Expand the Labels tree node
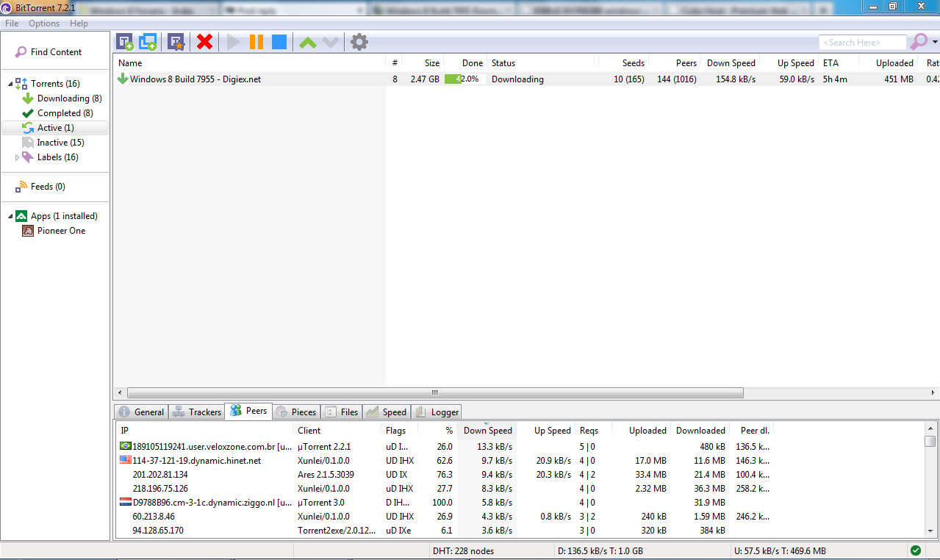Image resolution: width=940 pixels, height=560 pixels. 18,157
